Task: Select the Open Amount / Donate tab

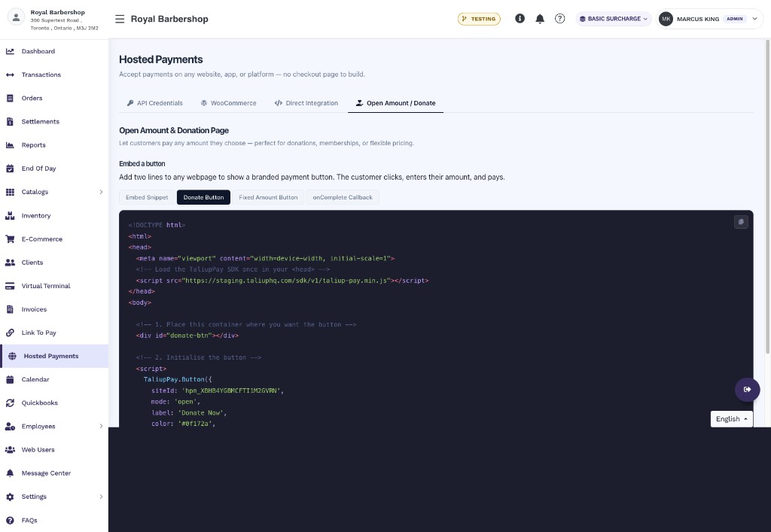Action: click(395, 103)
